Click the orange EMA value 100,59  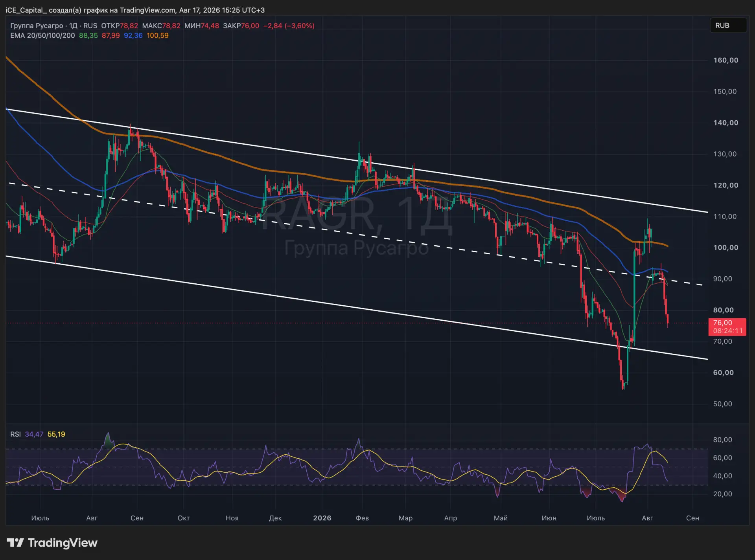[158, 35]
